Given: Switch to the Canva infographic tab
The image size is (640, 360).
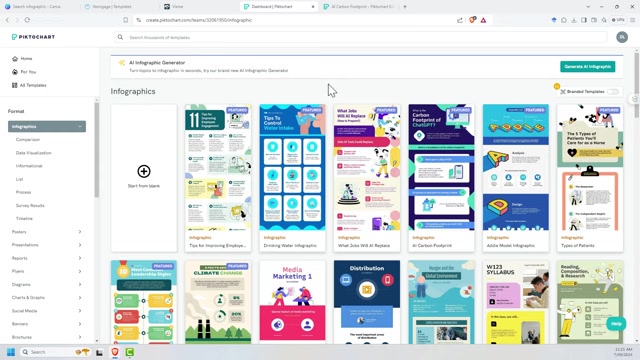Looking at the screenshot, I should [36, 7].
